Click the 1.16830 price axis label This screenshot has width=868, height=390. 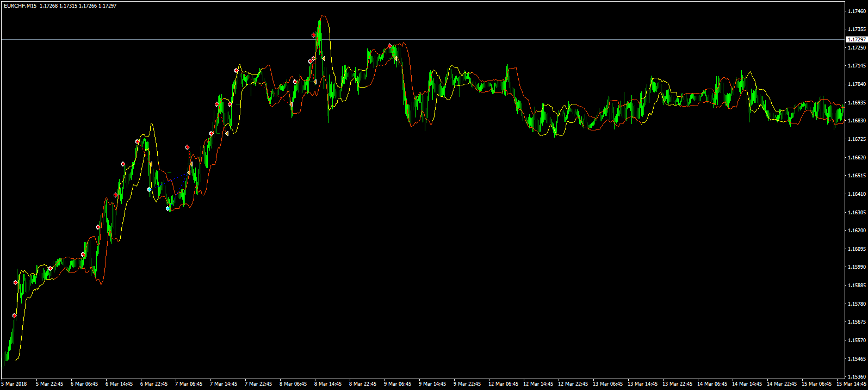click(x=857, y=121)
